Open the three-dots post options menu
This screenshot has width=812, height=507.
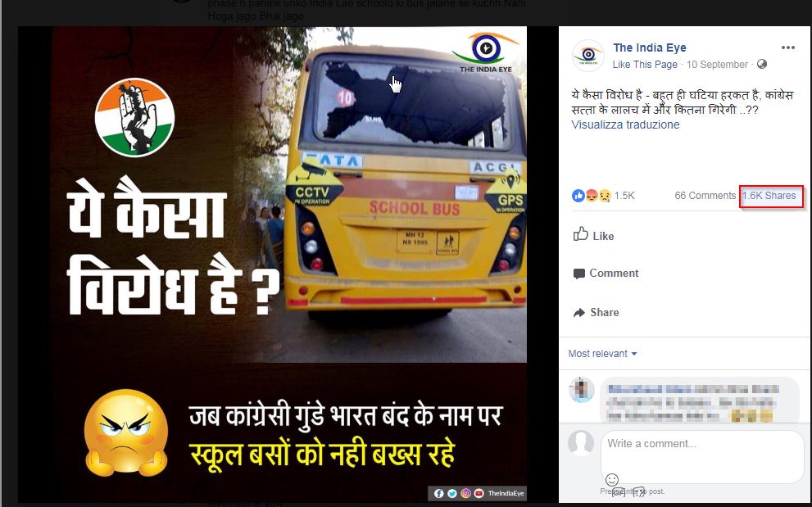pos(787,48)
